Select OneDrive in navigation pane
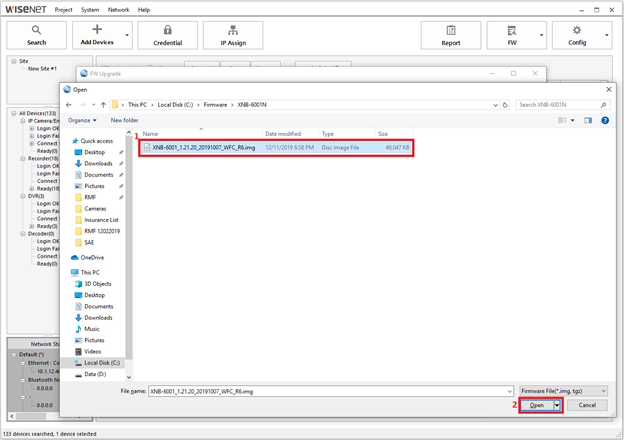Screen dimensions: 624x440 pyautogui.click(x=92, y=258)
